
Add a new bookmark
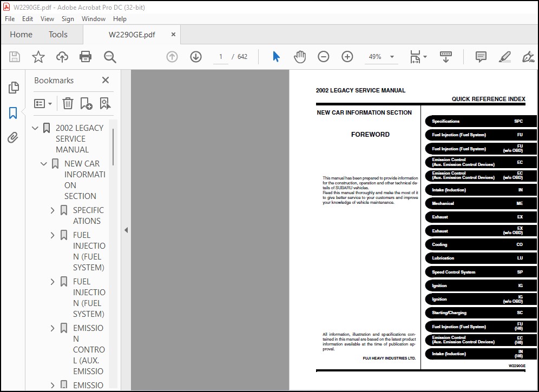pyautogui.click(x=86, y=103)
